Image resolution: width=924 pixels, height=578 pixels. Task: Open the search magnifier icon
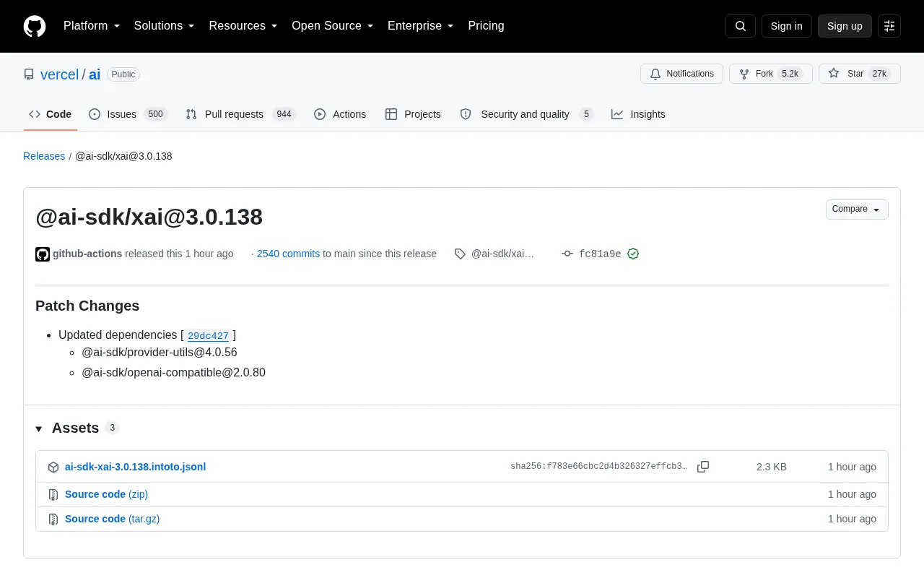(x=741, y=26)
